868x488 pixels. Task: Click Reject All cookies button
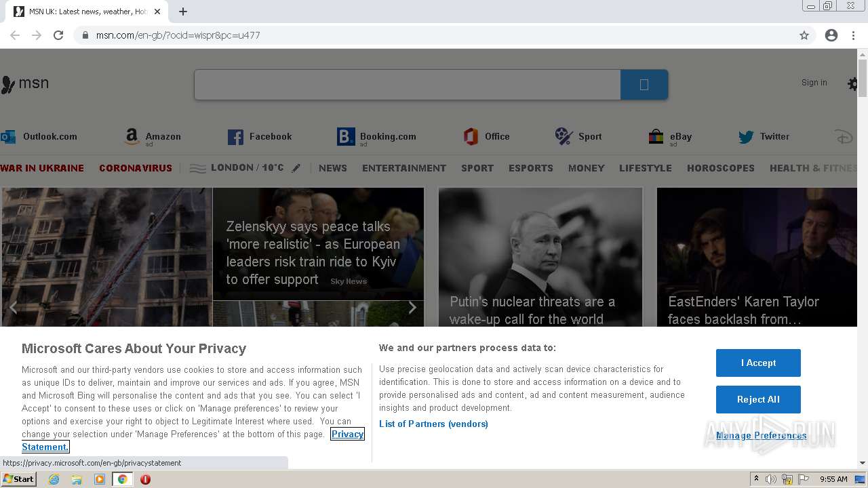[x=758, y=400]
